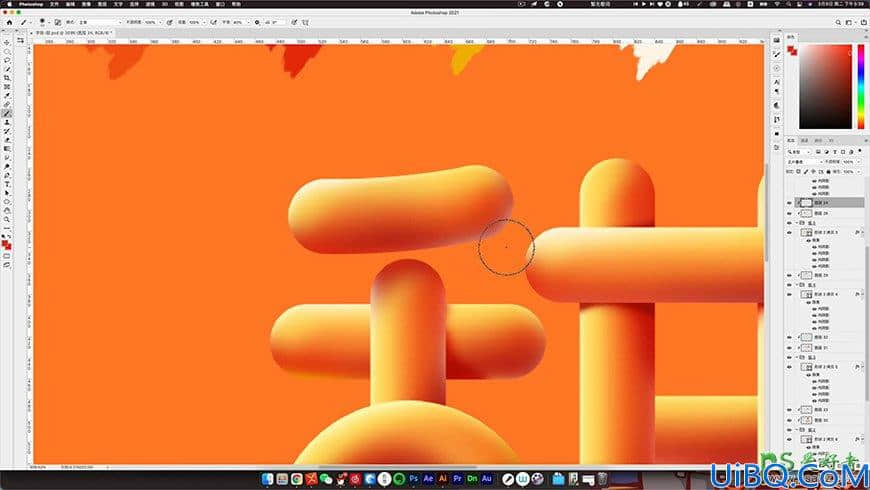Filter layers by type layers (T icon)
This screenshot has width=870, height=490.
[835, 151]
